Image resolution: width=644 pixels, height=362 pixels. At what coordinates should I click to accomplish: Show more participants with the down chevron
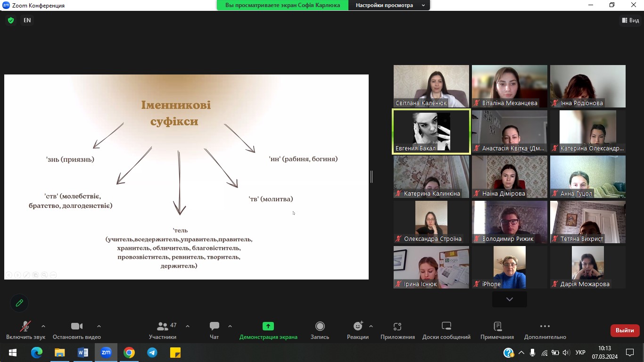509,299
